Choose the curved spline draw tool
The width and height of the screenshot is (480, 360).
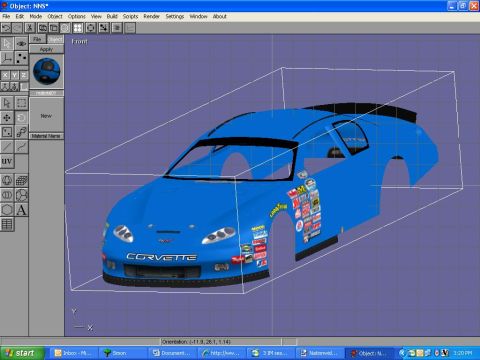(21, 147)
